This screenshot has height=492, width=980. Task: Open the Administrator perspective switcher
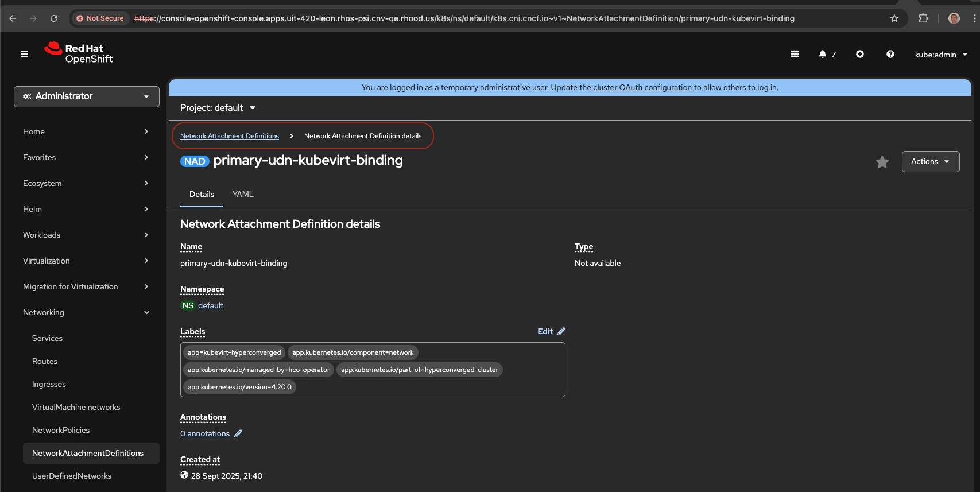pyautogui.click(x=86, y=96)
